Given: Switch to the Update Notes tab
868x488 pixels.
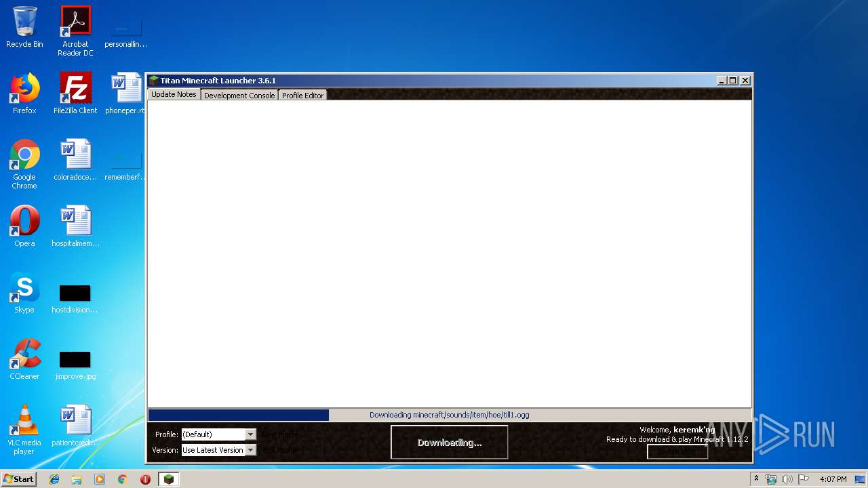Looking at the screenshot, I should tap(174, 94).
